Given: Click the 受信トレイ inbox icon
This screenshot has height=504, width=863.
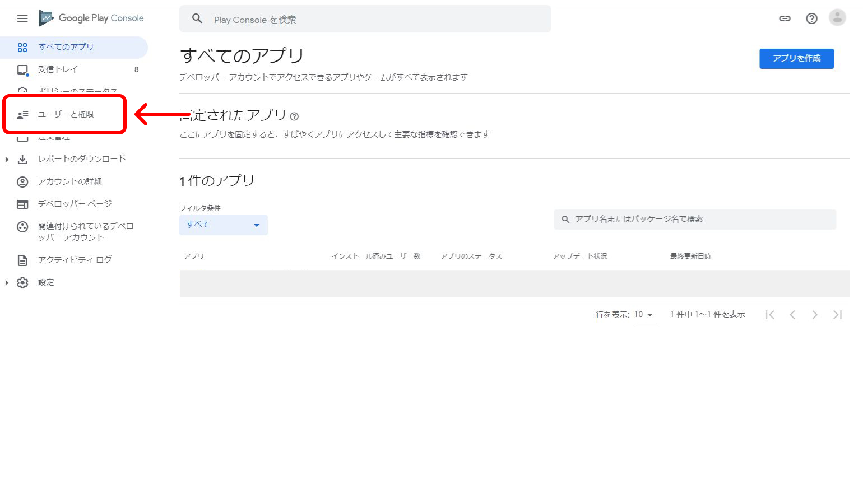Looking at the screenshot, I should click(22, 70).
